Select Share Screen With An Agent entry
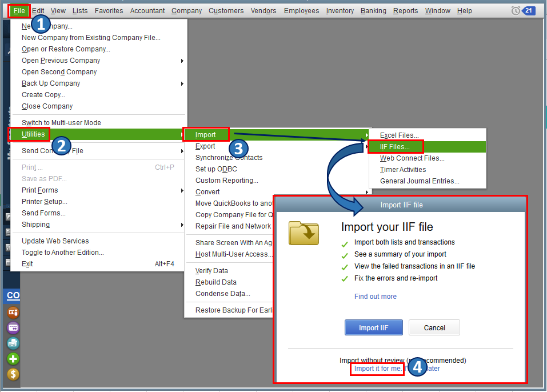This screenshot has width=547, height=392. pyautogui.click(x=234, y=243)
